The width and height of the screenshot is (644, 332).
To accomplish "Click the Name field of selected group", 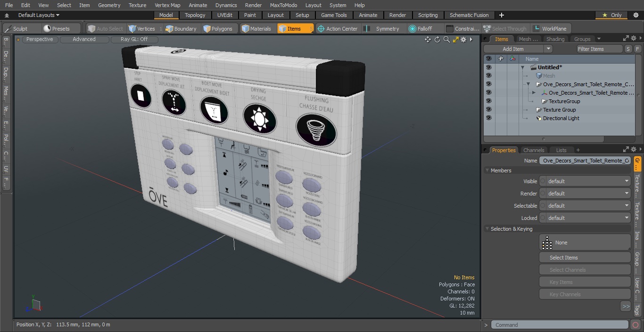I will [585, 161].
